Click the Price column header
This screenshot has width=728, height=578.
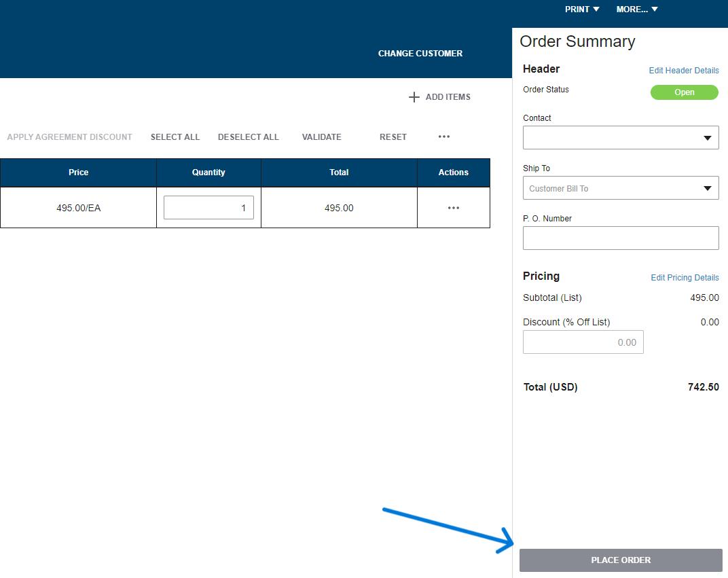pyautogui.click(x=79, y=173)
